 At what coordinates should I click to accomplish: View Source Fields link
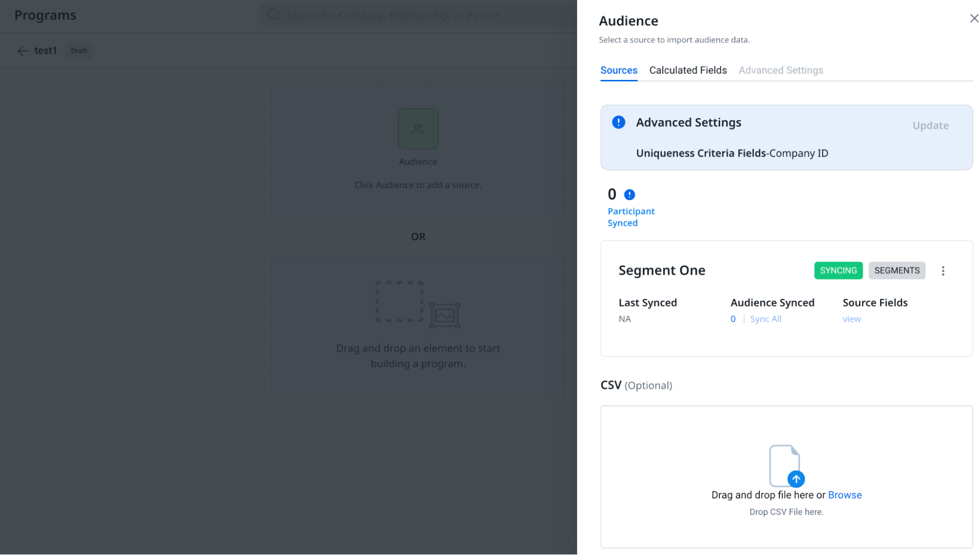[852, 319]
